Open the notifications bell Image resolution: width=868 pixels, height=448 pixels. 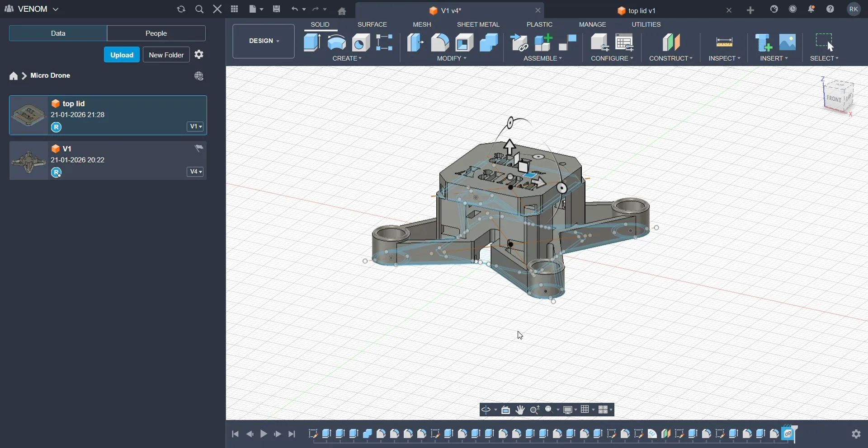(x=811, y=9)
